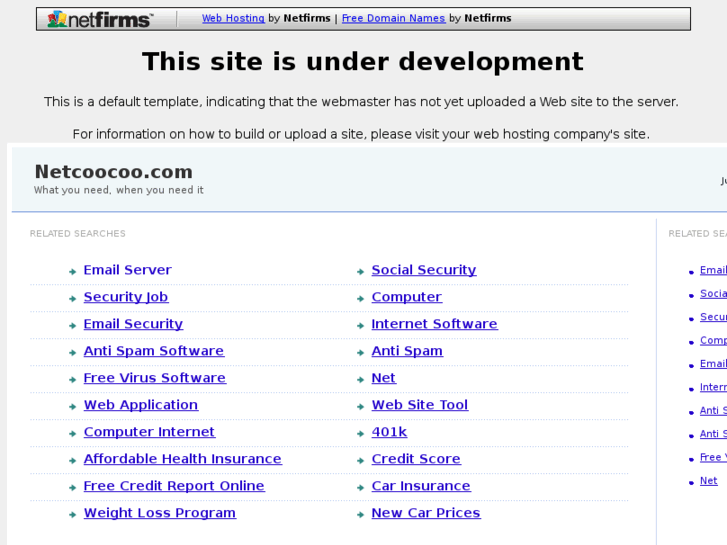Click the arrow icon beside Security Job
This screenshot has width=727, height=545.
click(x=72, y=299)
